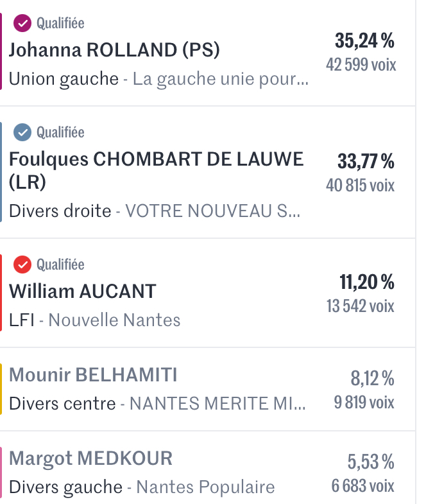Select the 11,20 % result
The height and width of the screenshot is (504, 426).
click(366, 281)
